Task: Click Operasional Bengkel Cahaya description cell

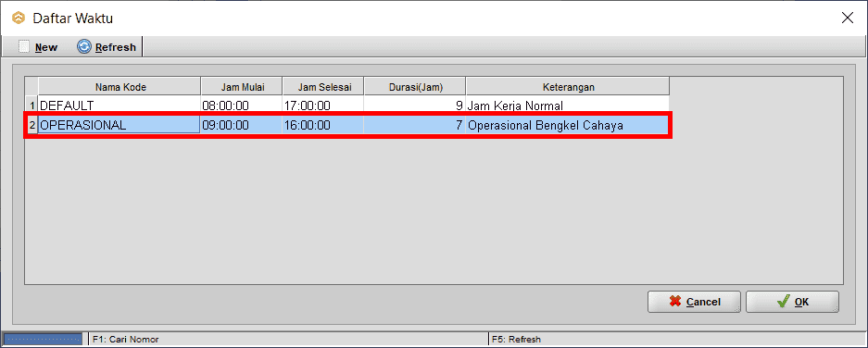Action: point(568,126)
